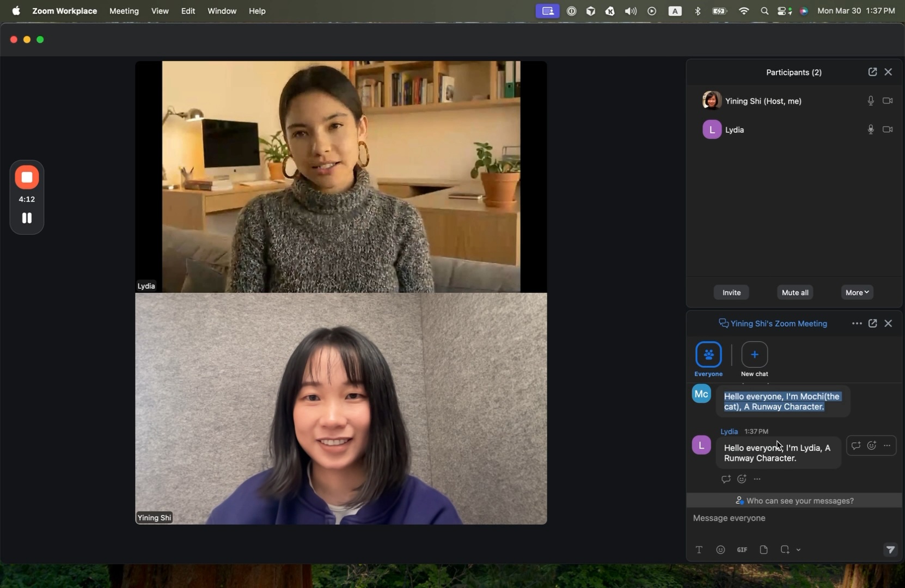905x588 pixels.
Task: Open the Meeting menu
Action: 124,11
